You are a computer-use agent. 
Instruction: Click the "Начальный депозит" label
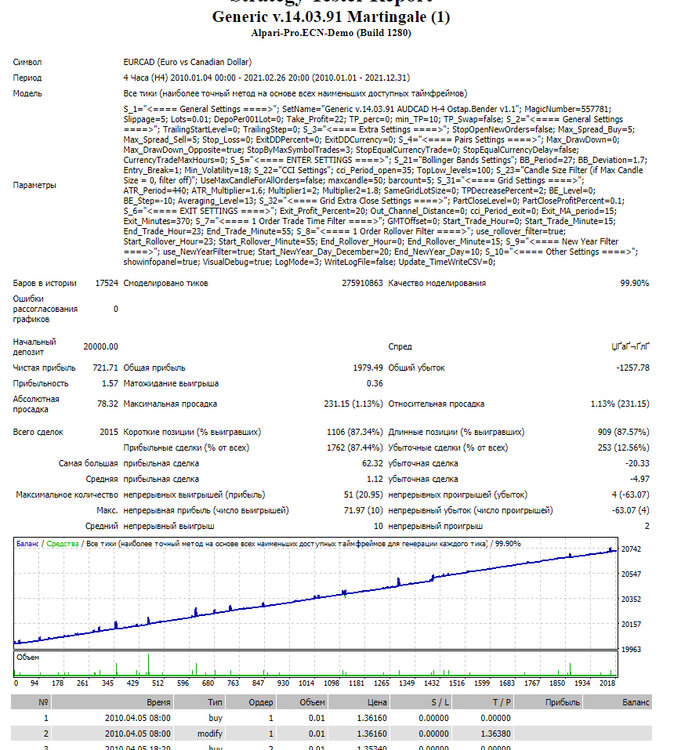(34, 347)
